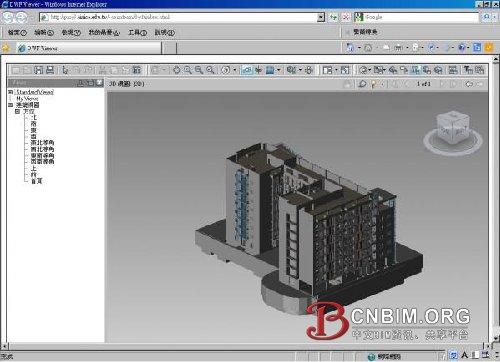The image size is (500, 362).
Task: Select the 北 (North) view item
Action: pyautogui.click(x=34, y=117)
